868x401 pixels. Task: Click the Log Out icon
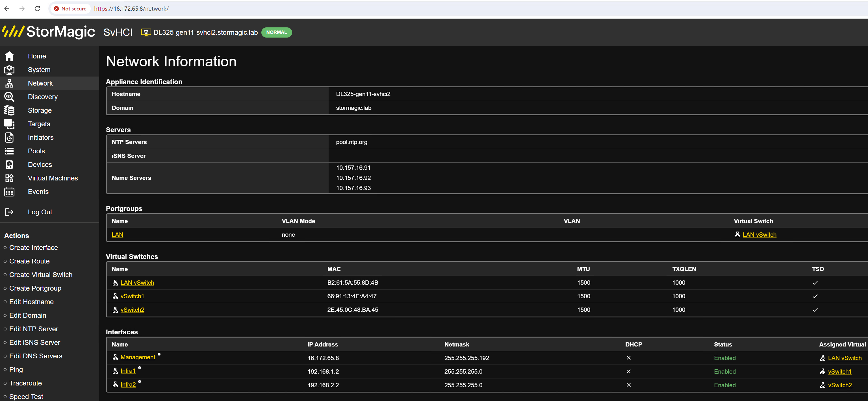[x=9, y=212]
